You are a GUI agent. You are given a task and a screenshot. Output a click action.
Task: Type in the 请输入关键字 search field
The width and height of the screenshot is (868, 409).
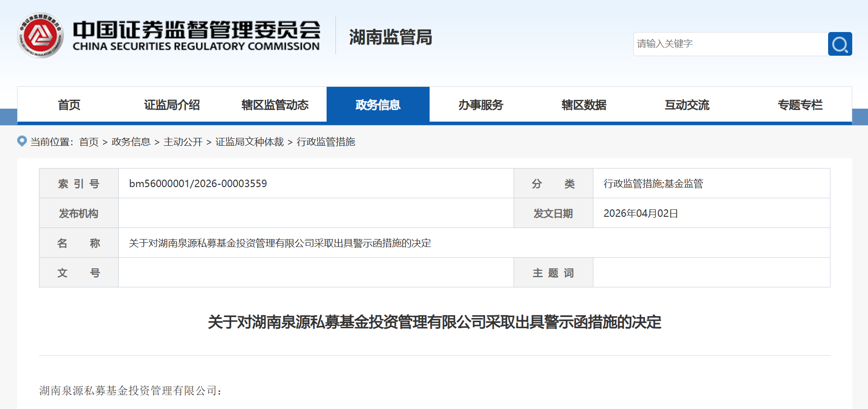coord(730,44)
